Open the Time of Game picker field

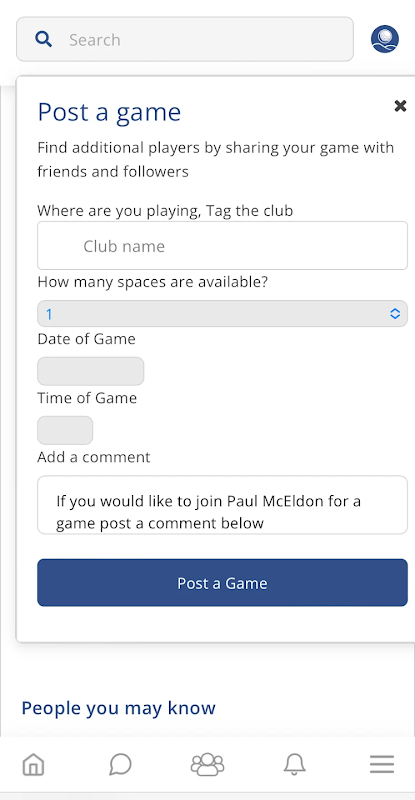(65, 430)
